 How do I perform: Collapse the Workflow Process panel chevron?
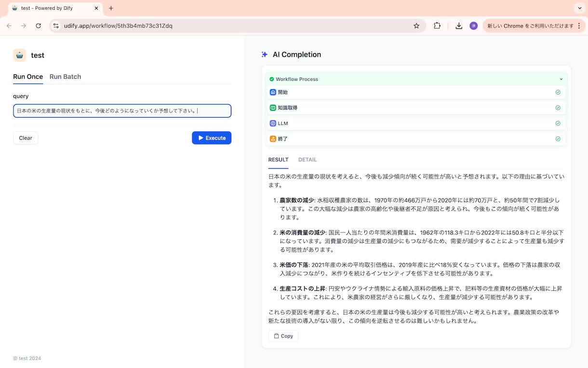point(561,79)
